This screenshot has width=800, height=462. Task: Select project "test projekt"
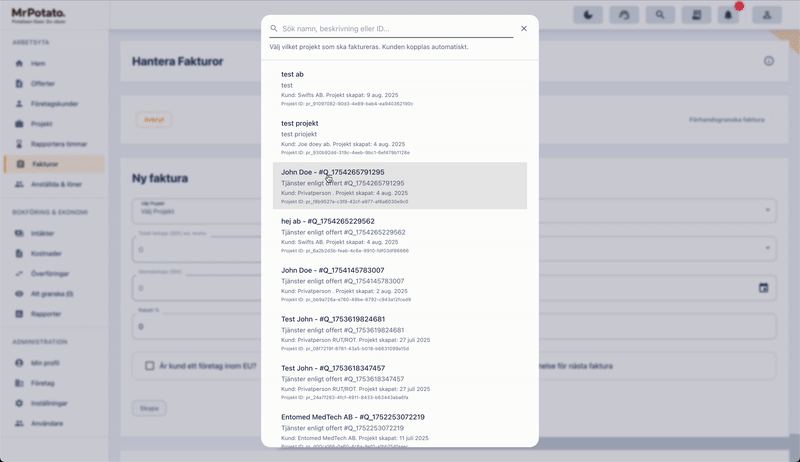(399, 138)
